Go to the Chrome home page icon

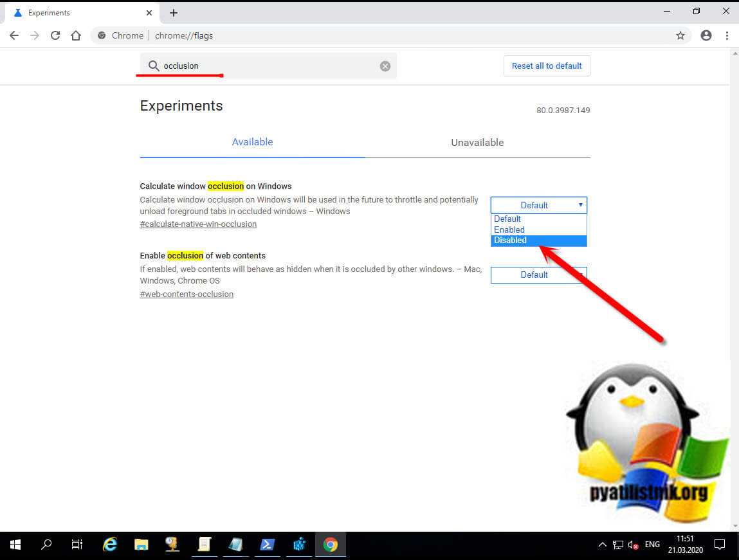pyautogui.click(x=76, y=35)
